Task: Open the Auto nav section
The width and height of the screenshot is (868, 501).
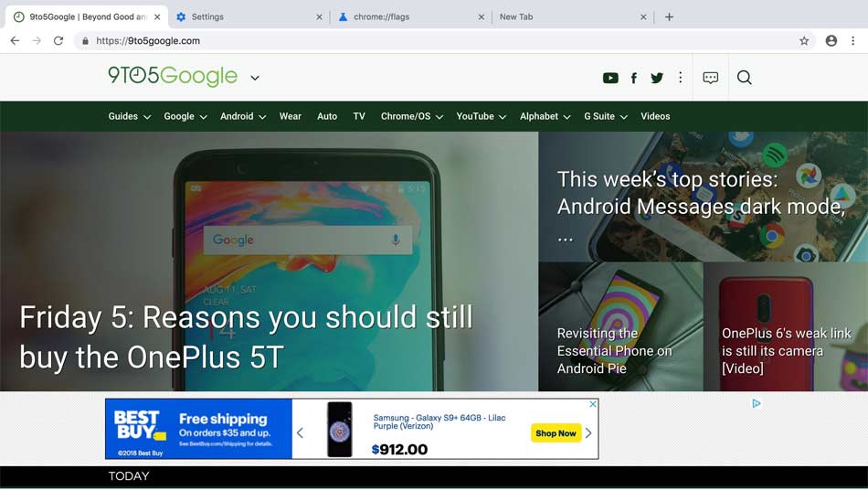Action: tap(327, 116)
